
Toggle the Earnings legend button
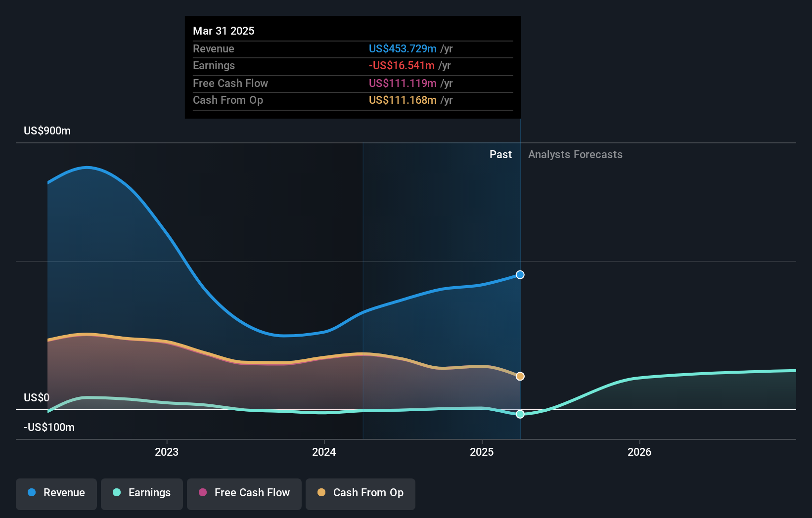click(x=142, y=494)
